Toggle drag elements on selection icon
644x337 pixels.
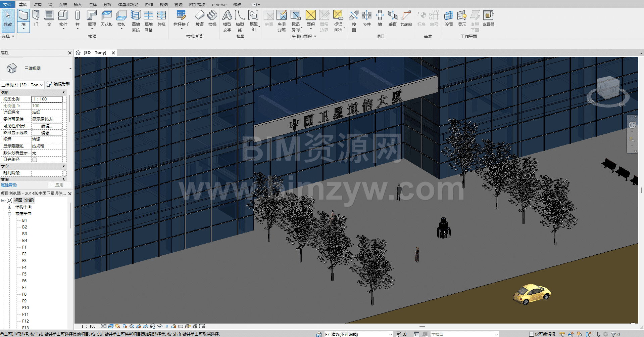597,334
